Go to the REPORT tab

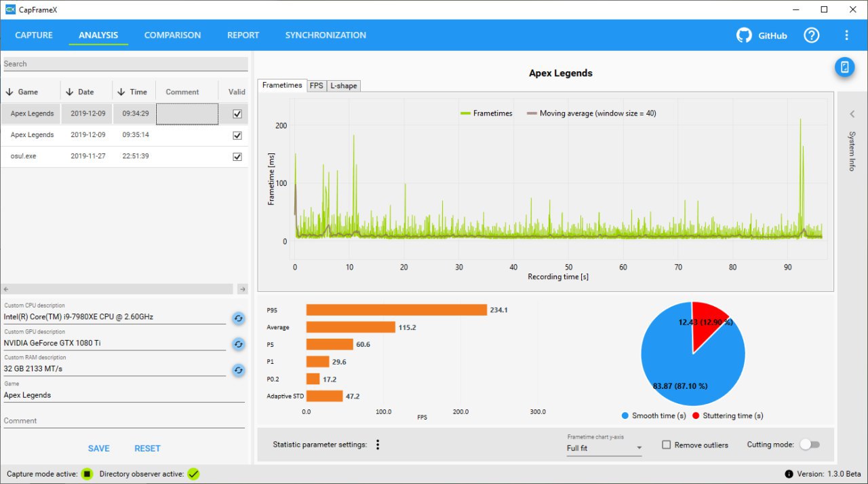click(243, 35)
